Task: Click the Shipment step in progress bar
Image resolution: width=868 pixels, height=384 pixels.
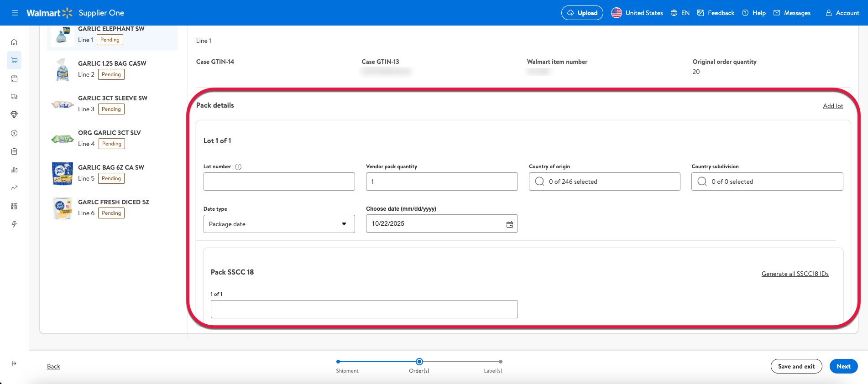Action: point(338,362)
